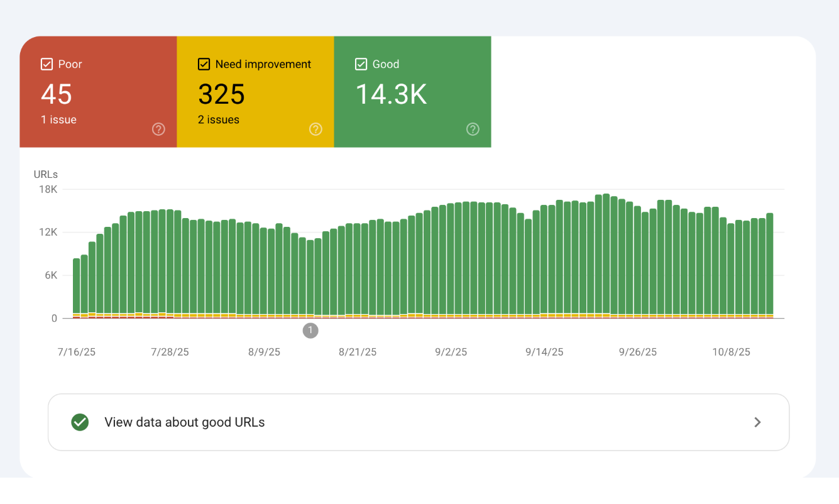
Task: Select the 45 poor URLs count
Action: pos(57,94)
